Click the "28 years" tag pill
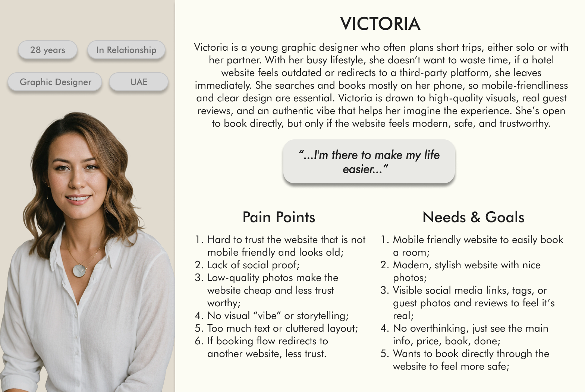Viewport: 585px width, 392px height. point(48,50)
